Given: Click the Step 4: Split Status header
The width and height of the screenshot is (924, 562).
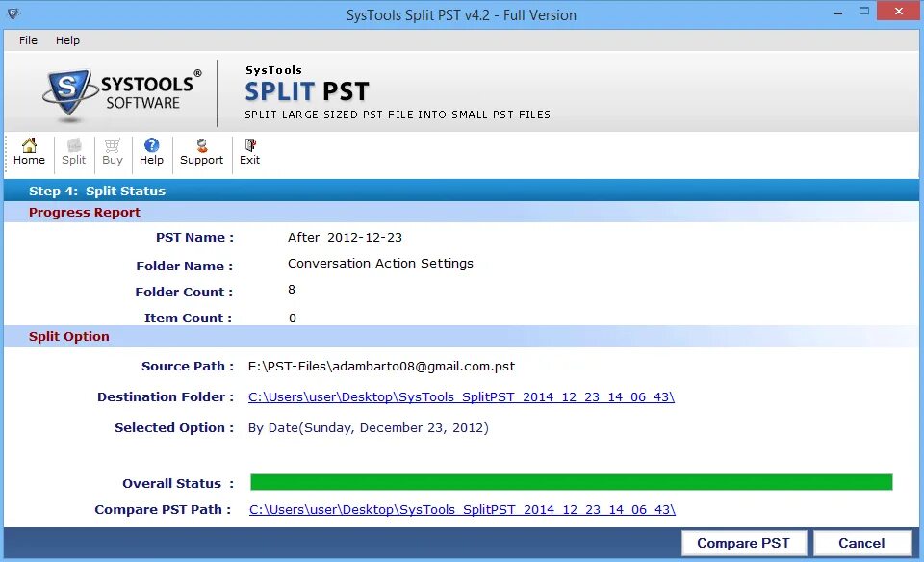Looking at the screenshot, I should pyautogui.click(x=97, y=191).
